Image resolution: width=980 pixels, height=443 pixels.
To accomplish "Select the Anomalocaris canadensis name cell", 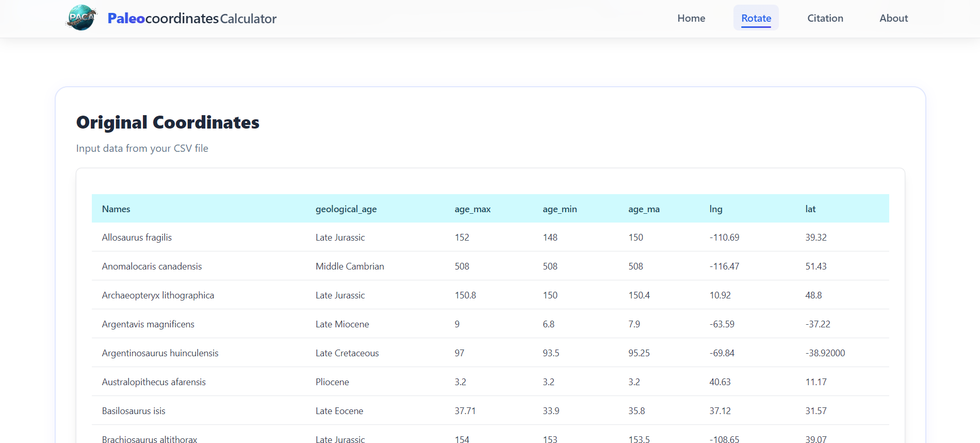I will (152, 266).
